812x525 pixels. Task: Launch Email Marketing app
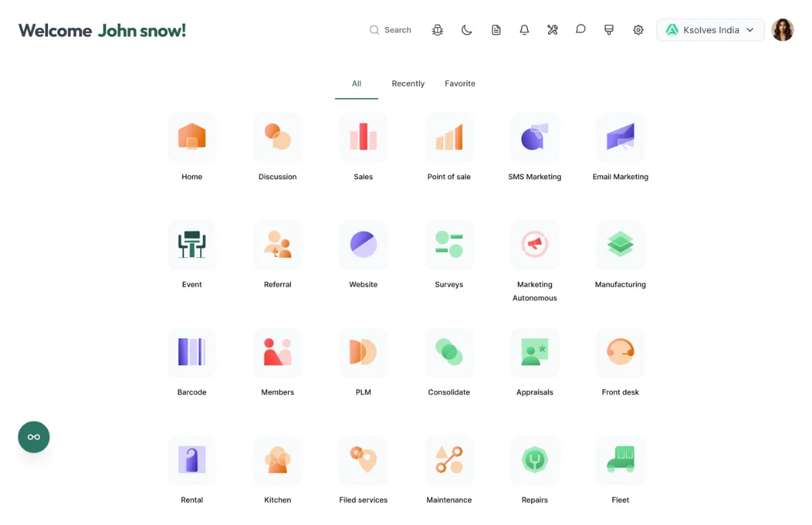[621, 137]
